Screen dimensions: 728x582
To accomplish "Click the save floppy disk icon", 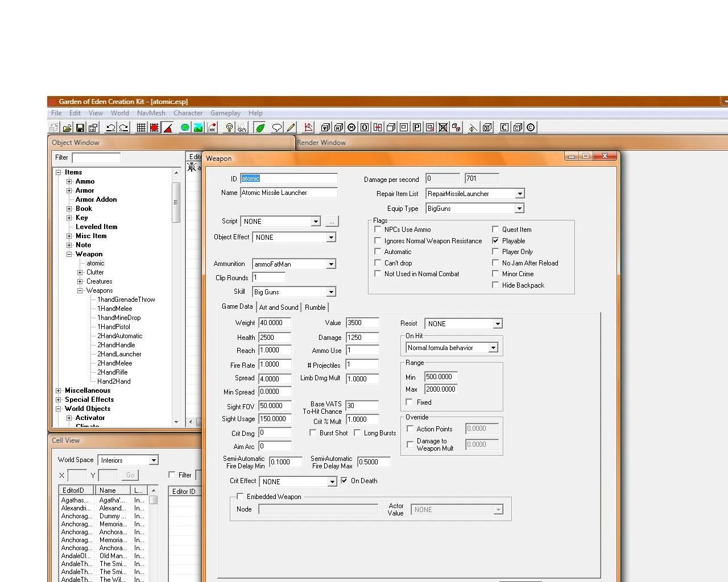I will point(80,127).
